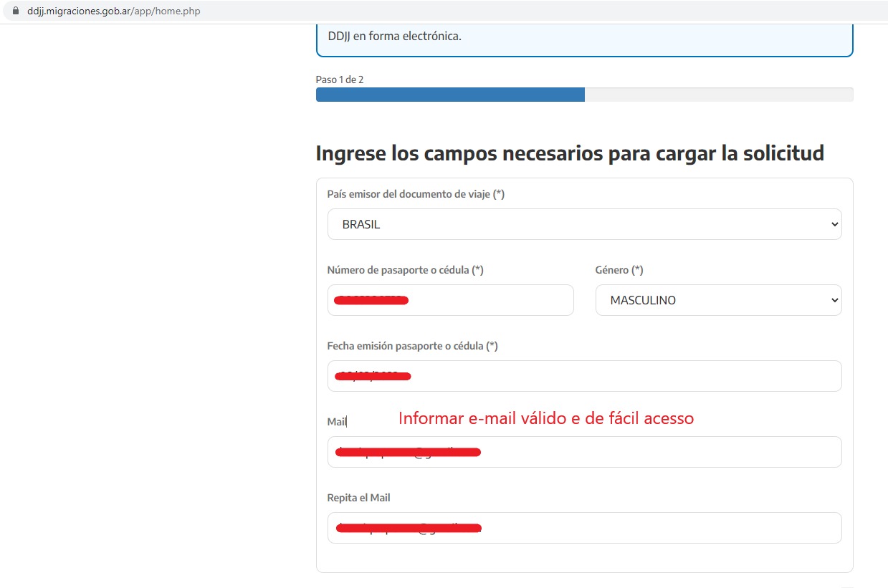Click the gray unfilled part of progress bar
The height and width of the screenshot is (588, 888).
point(719,95)
